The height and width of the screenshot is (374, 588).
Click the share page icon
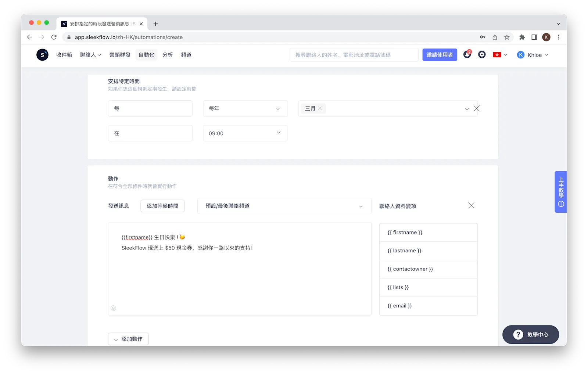tap(495, 37)
